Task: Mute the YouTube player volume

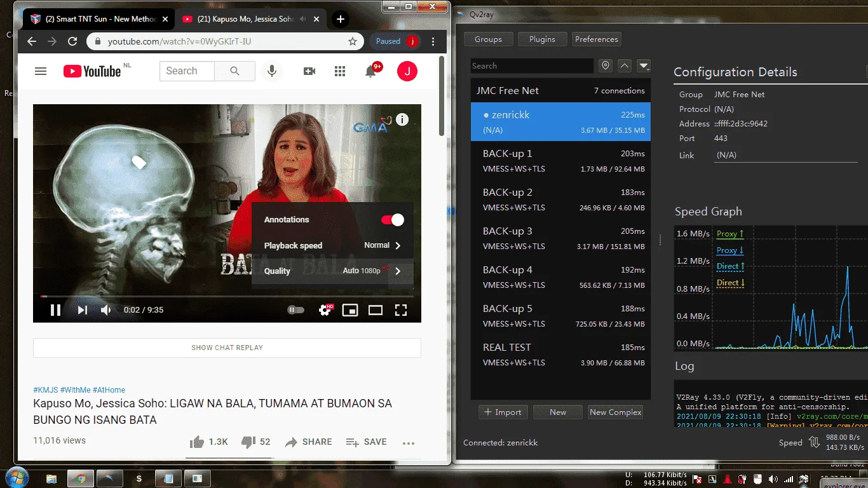Action: (106, 310)
